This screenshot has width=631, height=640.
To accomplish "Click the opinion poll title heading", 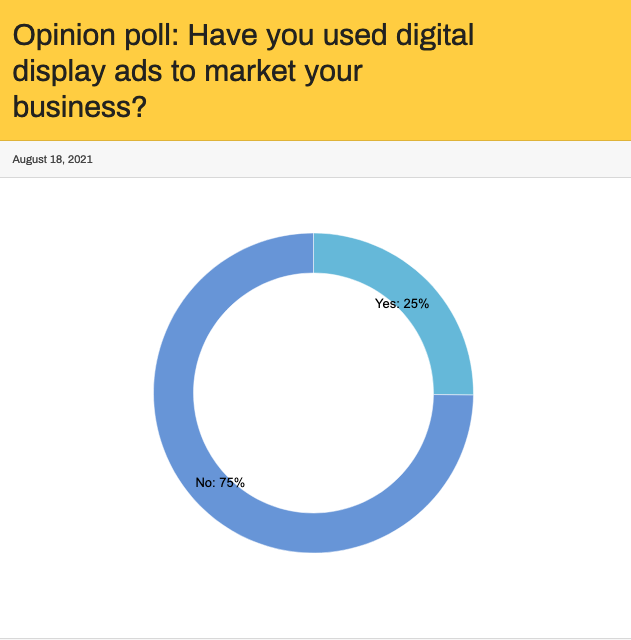I will (243, 71).
